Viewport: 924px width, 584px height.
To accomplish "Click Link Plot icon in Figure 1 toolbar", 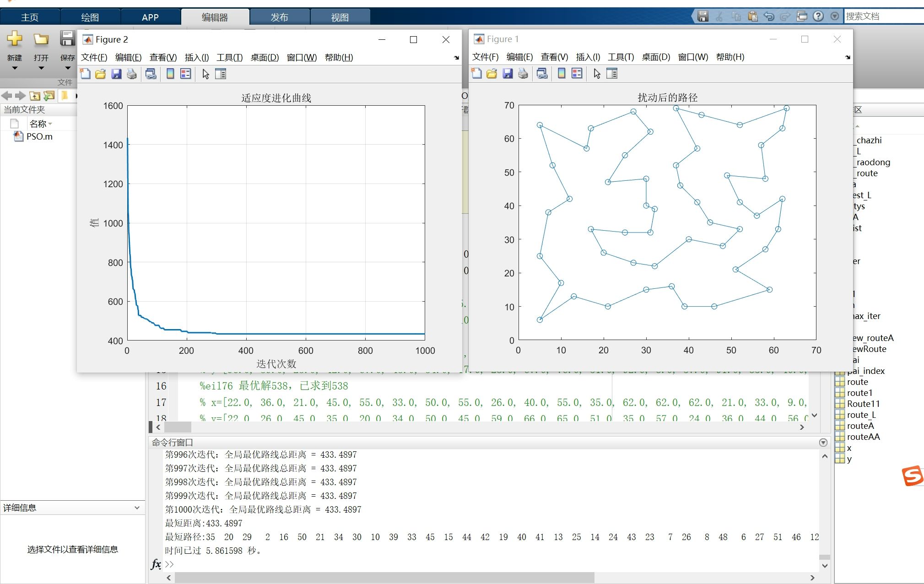I will point(542,73).
